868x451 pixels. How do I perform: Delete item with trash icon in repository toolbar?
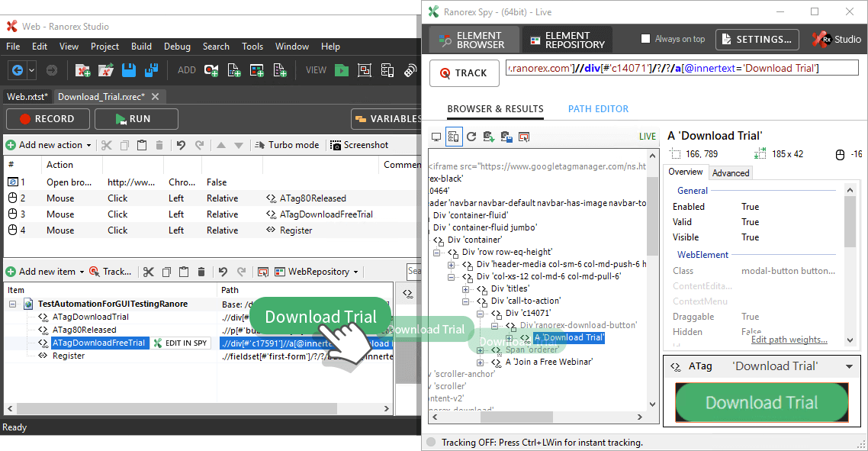click(201, 272)
